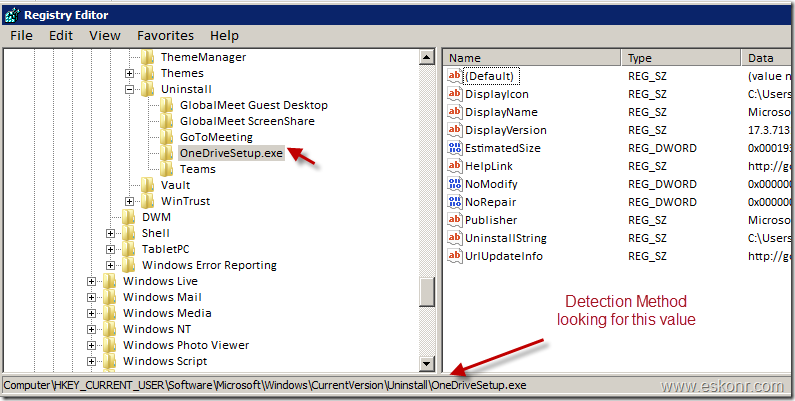795x401 pixels.
Task: Click the DWORD icon beside NoModify
Action: click(455, 184)
